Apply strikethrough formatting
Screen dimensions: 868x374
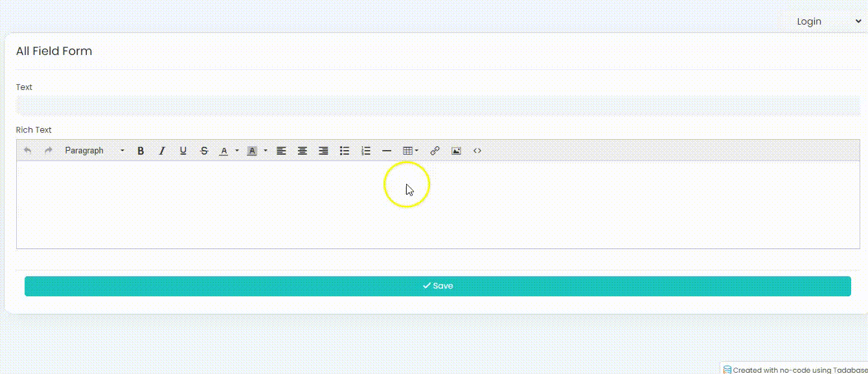pos(204,150)
